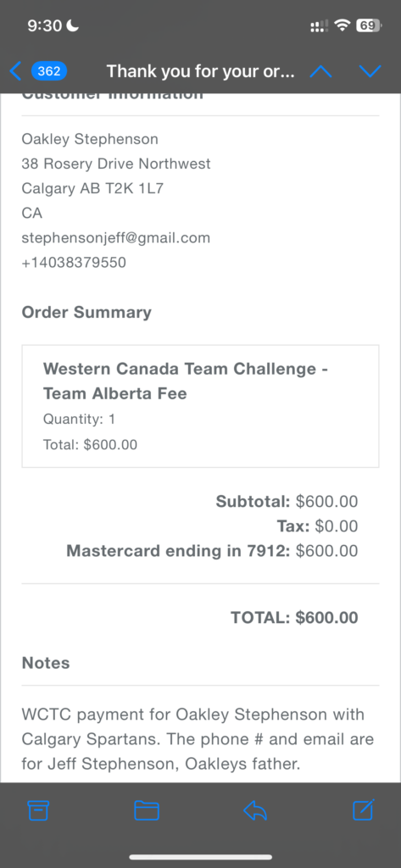Archive this email using the archive icon

pos(38,810)
